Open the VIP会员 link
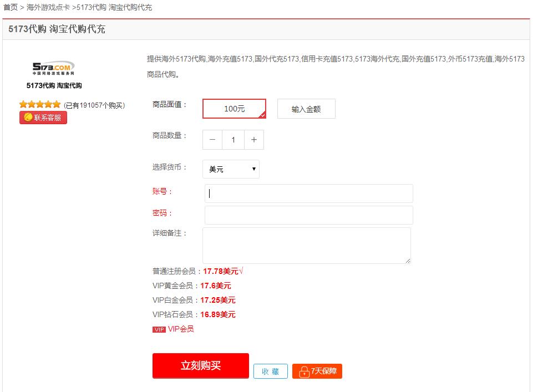This screenshot has width=533, height=392. pyautogui.click(x=181, y=329)
